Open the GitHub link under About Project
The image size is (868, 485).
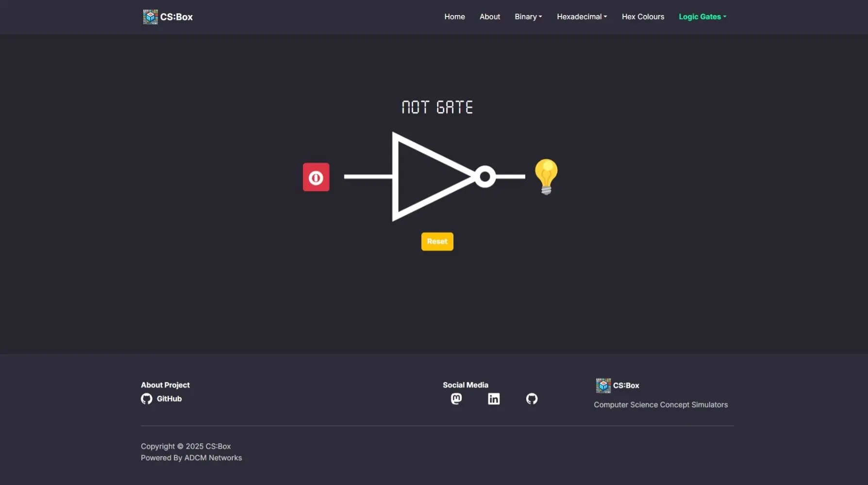168,399
